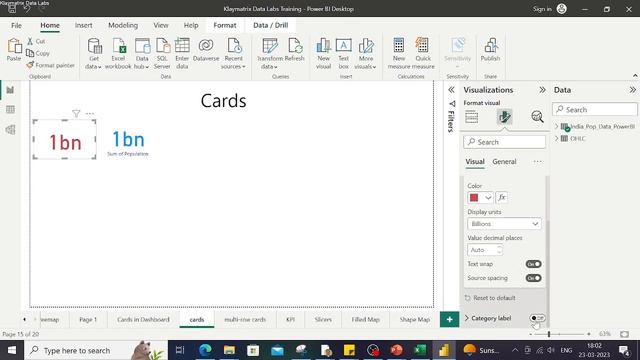Click the Value decimal places stepper
Image resolution: width=640 pixels, height=360 pixels.
coord(499,250)
